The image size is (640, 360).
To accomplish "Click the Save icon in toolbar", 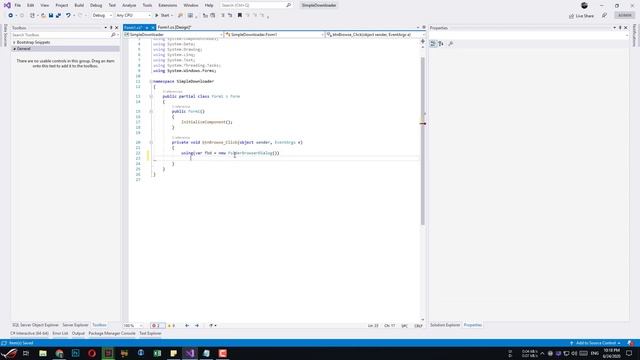I will pyautogui.click(x=51, y=16).
